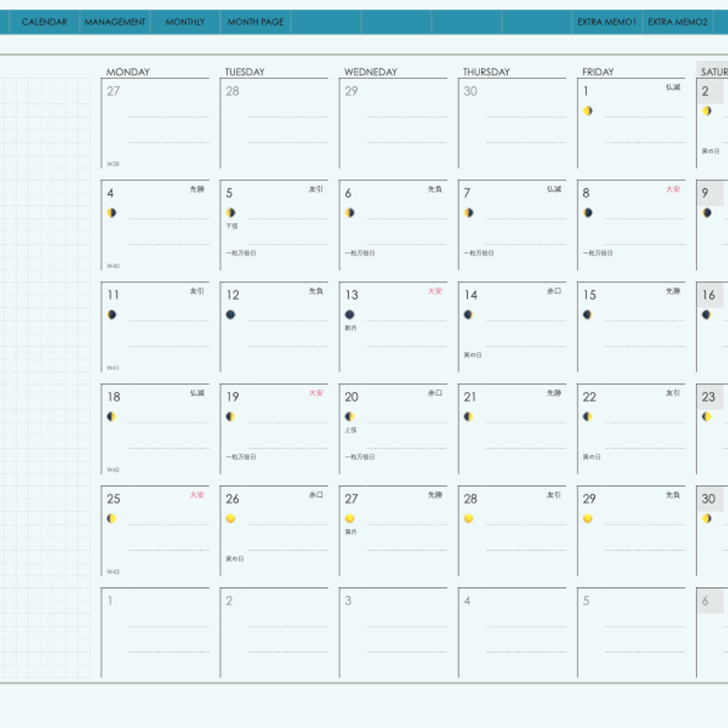Click the W40 week number label
The height and width of the screenshot is (728, 728).
coord(113,266)
